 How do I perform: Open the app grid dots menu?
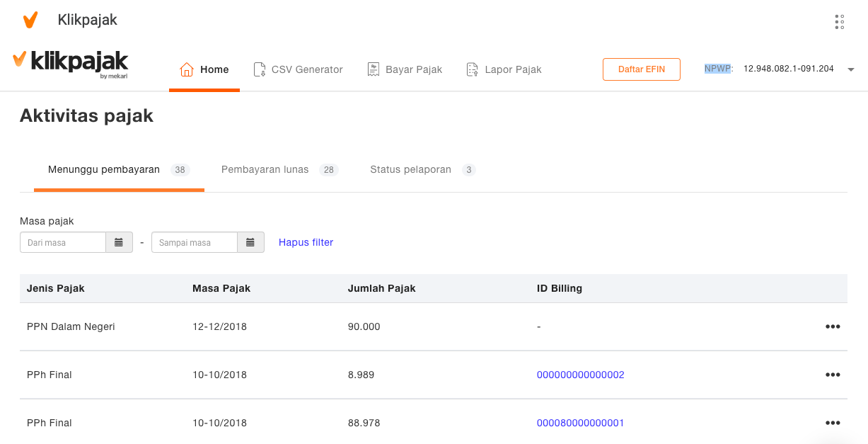[839, 22]
